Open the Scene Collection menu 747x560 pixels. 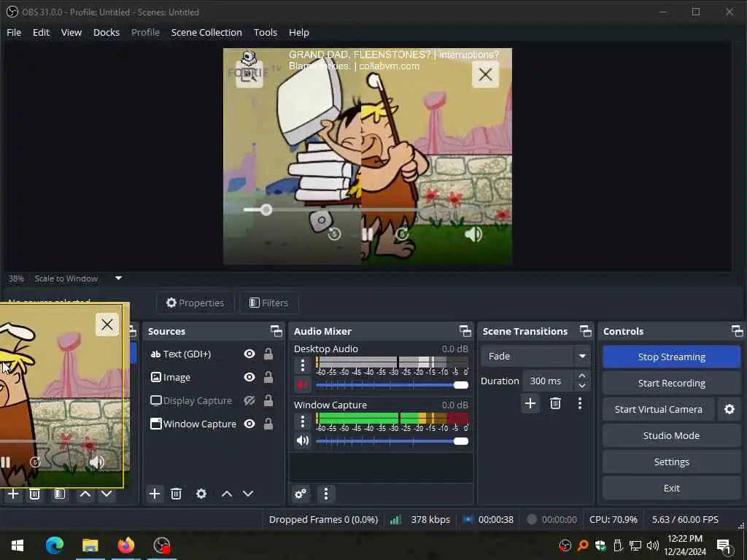click(x=206, y=32)
